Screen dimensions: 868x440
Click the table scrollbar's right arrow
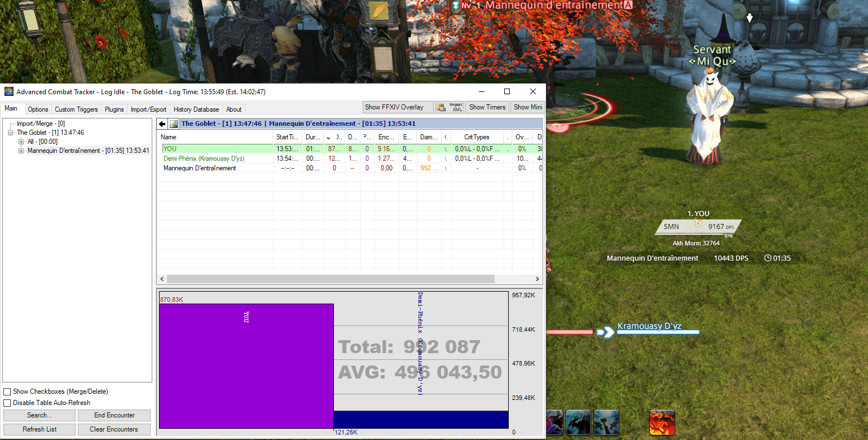538,279
